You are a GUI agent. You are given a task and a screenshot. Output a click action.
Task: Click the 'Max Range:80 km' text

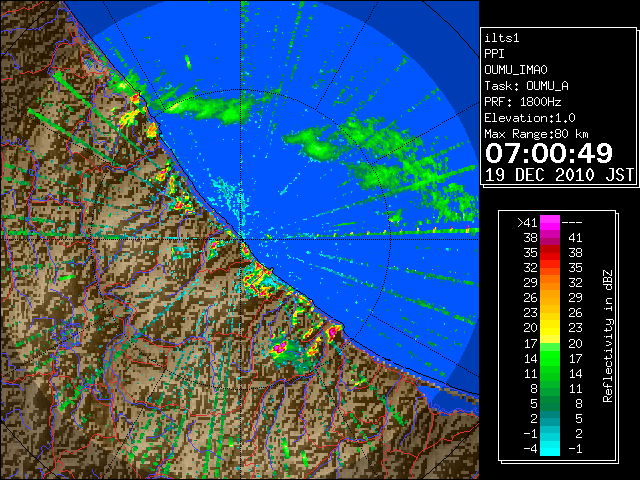536,134
